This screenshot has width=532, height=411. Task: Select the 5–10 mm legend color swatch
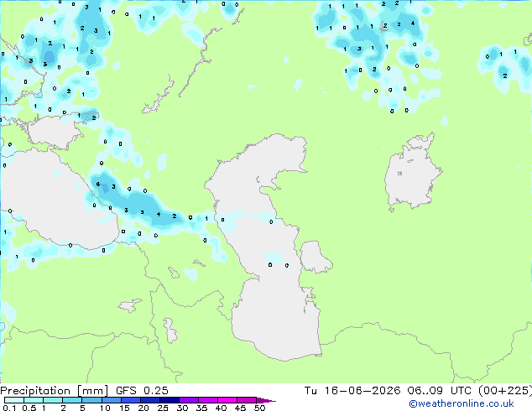point(91,400)
